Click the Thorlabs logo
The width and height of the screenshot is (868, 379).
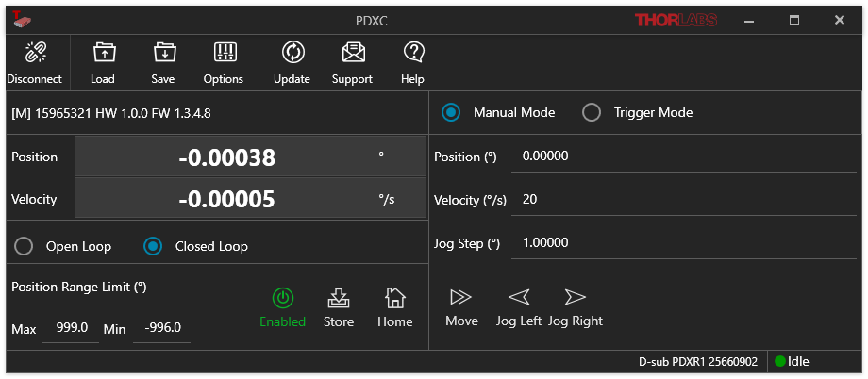[x=676, y=20]
